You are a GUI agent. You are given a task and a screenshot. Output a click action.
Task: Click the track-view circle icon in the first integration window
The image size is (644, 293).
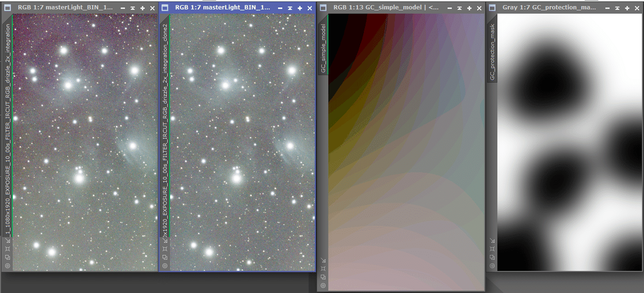[x=8, y=265]
